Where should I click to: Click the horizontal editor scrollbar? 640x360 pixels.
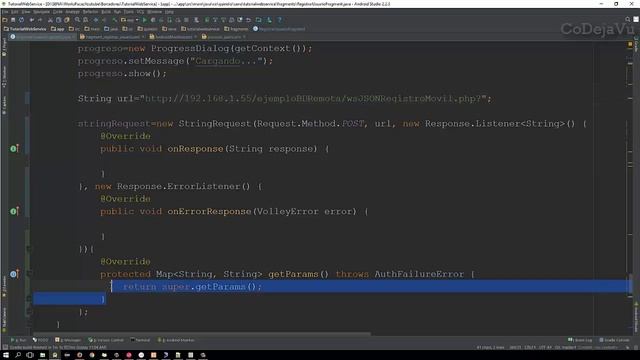[x=202, y=333]
